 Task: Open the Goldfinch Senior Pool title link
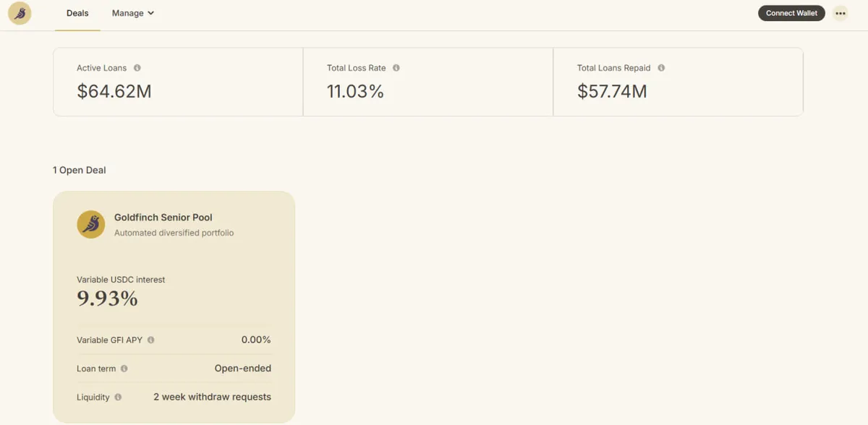(163, 217)
